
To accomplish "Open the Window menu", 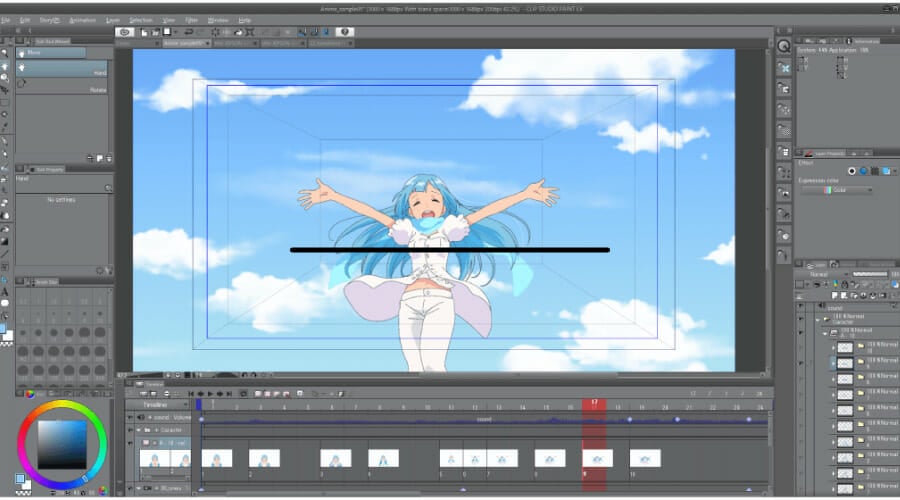I will tap(218, 20).
